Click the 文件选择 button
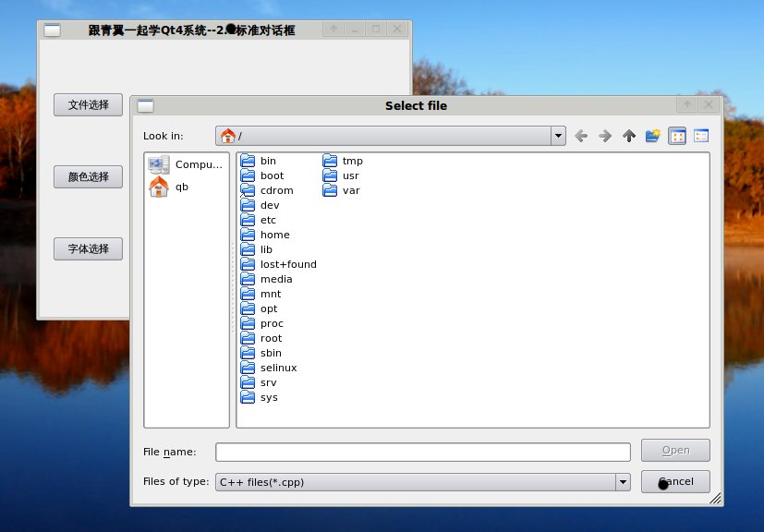 [88, 105]
